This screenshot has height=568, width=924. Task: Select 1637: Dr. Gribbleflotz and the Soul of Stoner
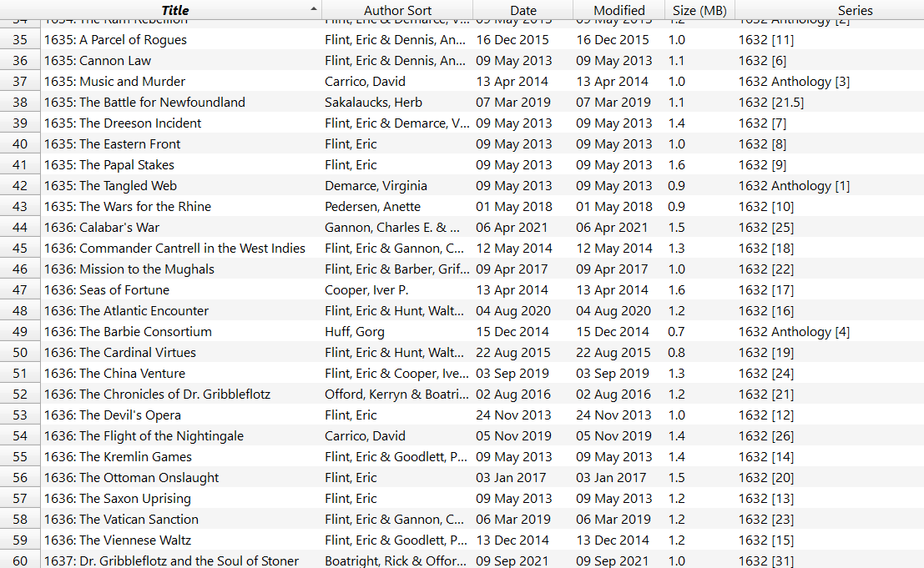(x=171, y=561)
